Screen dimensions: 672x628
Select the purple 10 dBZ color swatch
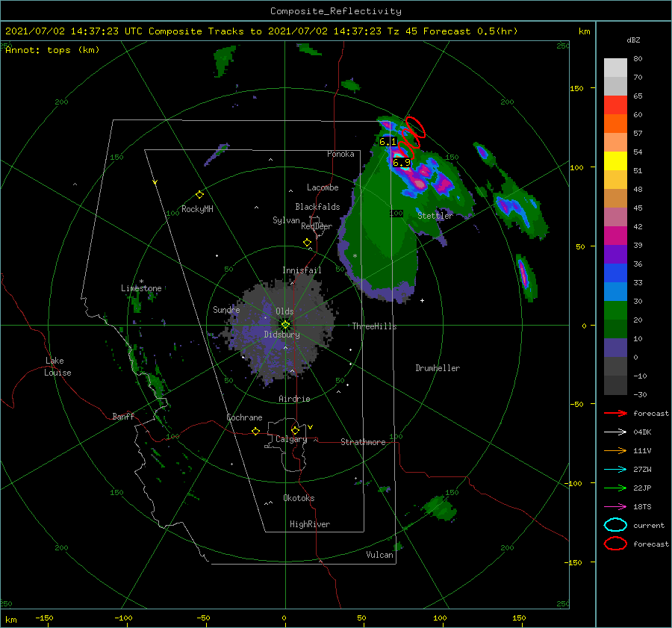[615, 347]
